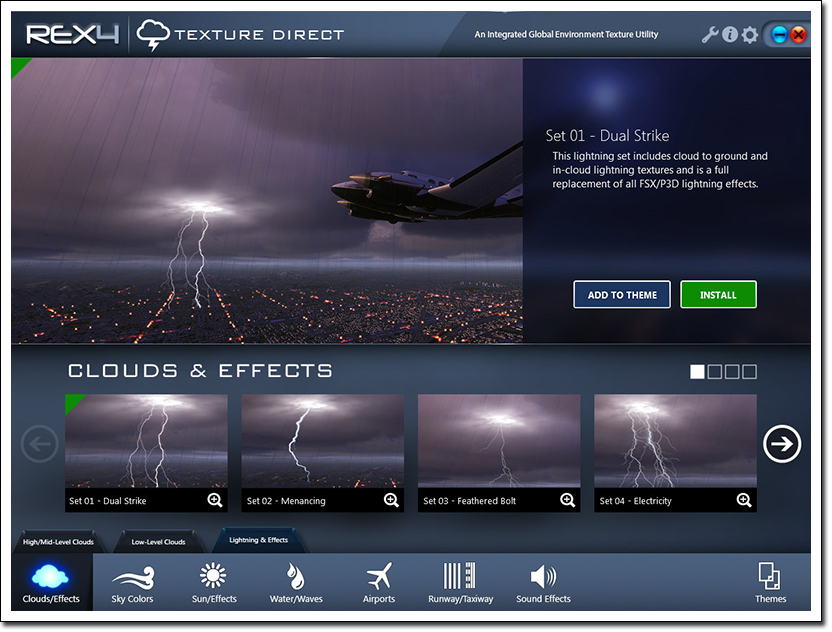Zoom the Set 04 Electricity preview
The image size is (832, 632).
tap(744, 501)
